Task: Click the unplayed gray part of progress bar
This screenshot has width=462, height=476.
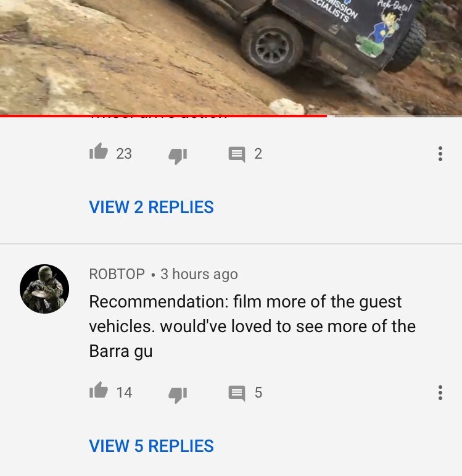Action: (394, 115)
